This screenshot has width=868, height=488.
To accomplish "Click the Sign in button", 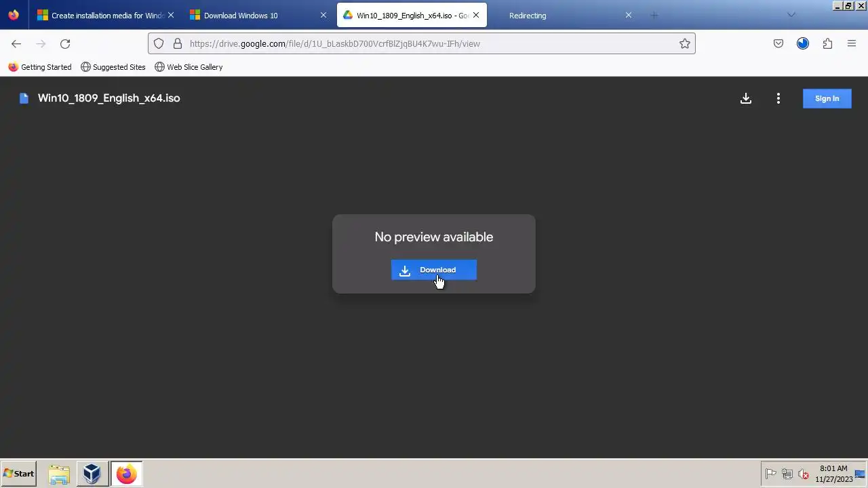I will 827,98.
